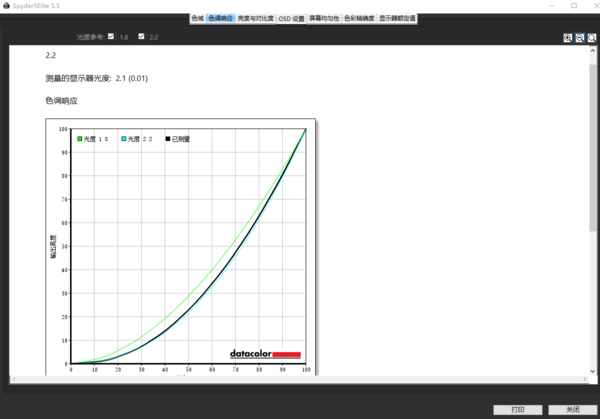
Task: Open the last tab starting with 显示器
Action: click(397, 18)
